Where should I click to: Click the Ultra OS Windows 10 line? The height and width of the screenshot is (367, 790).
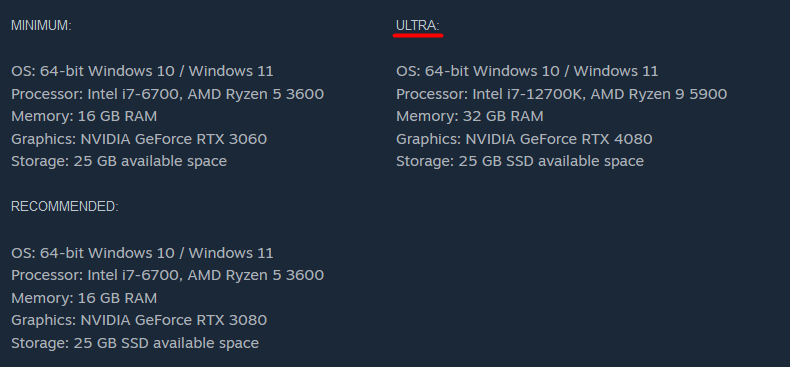tap(527, 71)
